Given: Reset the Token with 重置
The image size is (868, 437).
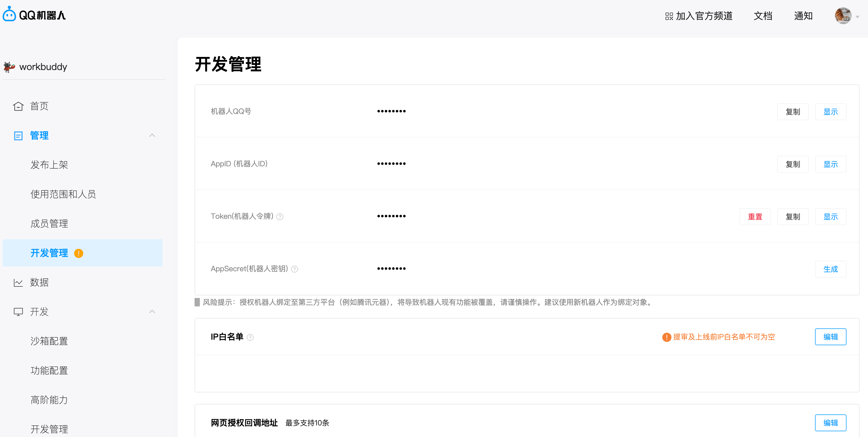Looking at the screenshot, I should [x=755, y=217].
